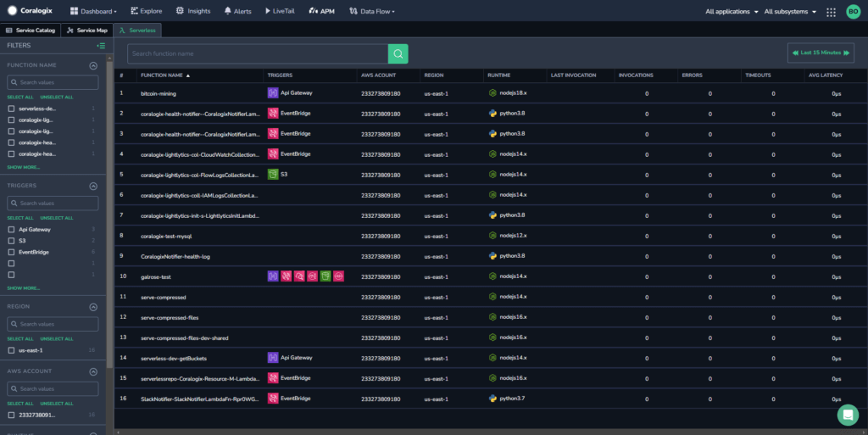Check the 2332738091... AWS account filter
The width and height of the screenshot is (868, 435).
[11, 415]
